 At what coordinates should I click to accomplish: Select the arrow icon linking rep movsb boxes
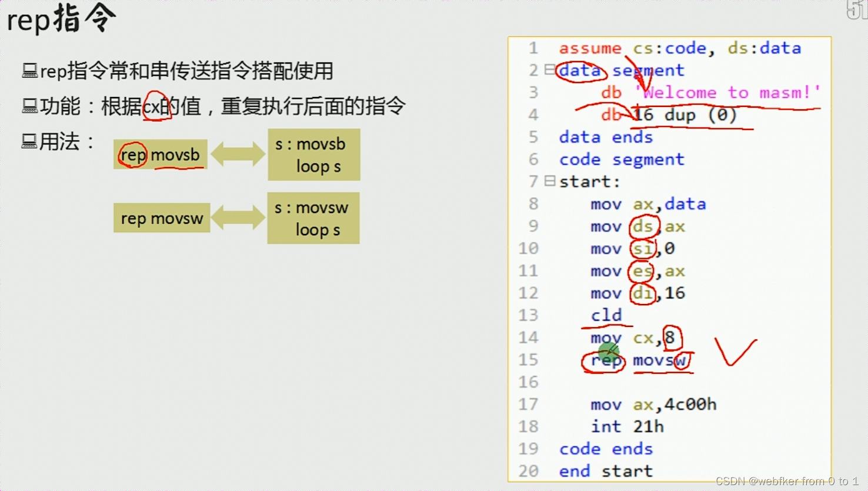click(237, 155)
